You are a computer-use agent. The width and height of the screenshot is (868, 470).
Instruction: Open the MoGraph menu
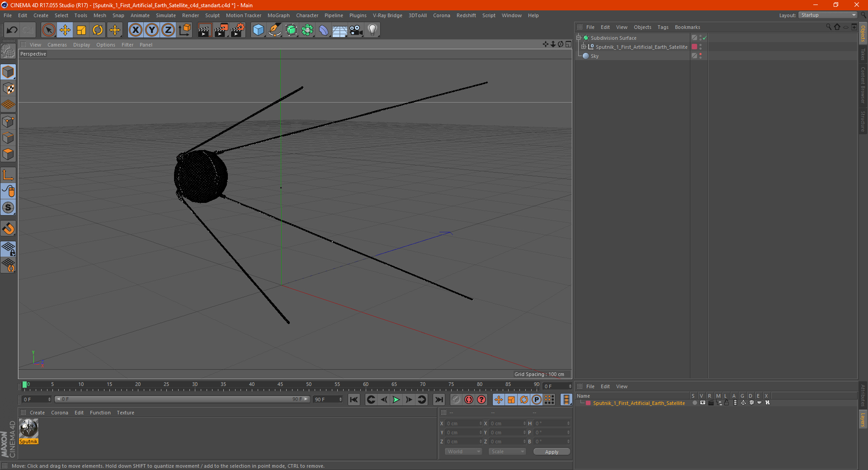click(278, 15)
